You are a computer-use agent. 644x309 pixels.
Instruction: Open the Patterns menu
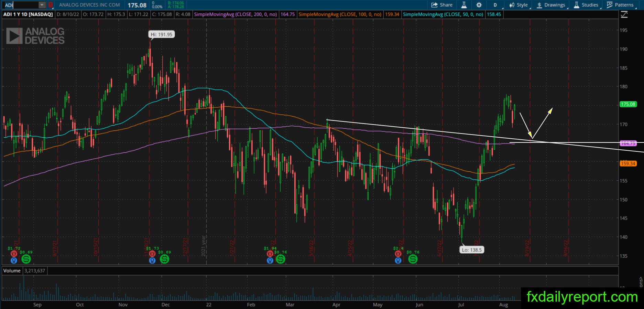pyautogui.click(x=620, y=5)
